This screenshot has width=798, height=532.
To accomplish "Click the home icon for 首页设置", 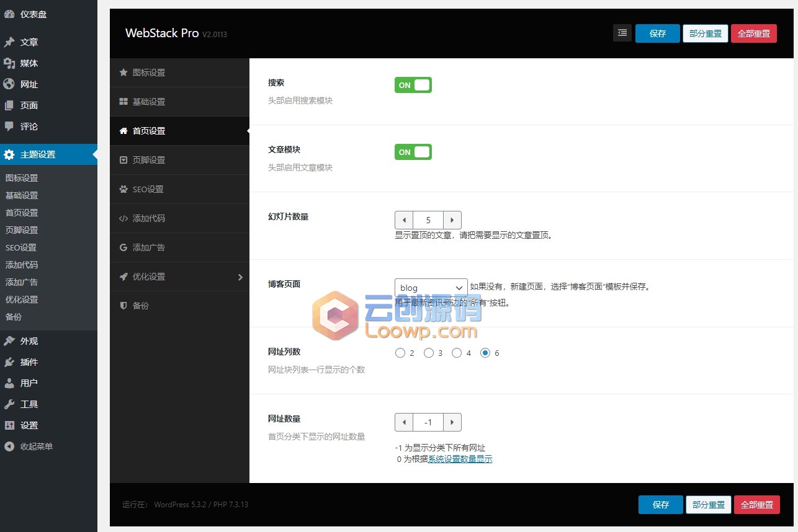I will pos(123,131).
